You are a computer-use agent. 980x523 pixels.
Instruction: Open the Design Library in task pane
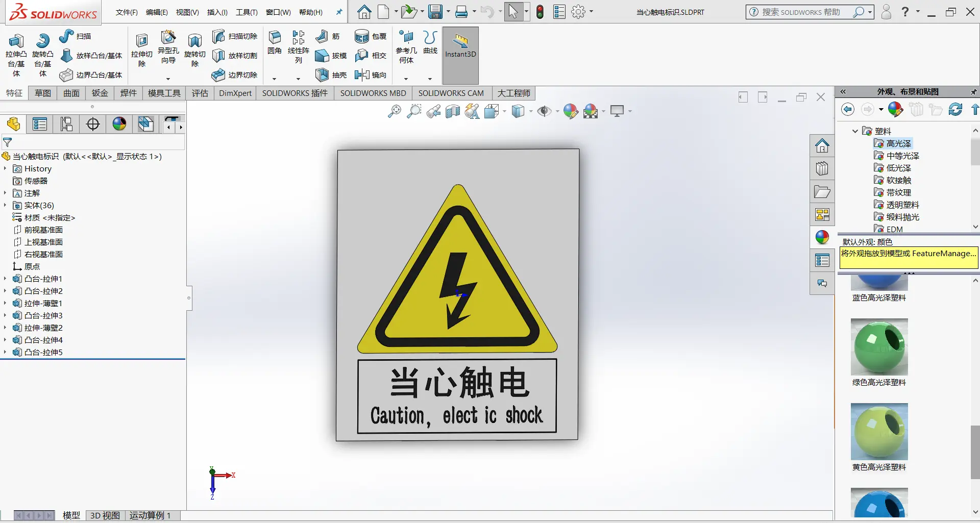point(822,169)
